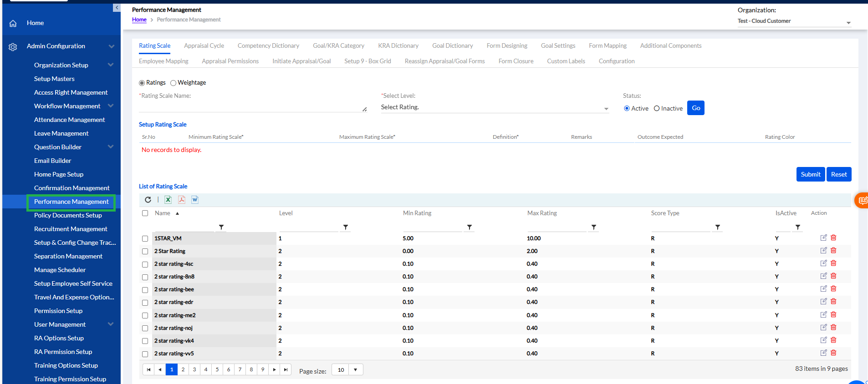Screen dimensions: 868x384
Task: Select the Weightage radio button
Action: [173, 83]
